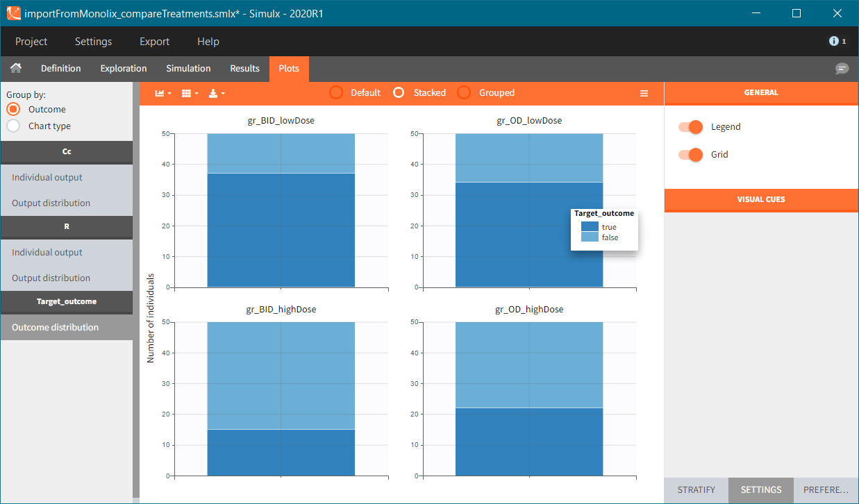Open the export format dropdown arrow
The image size is (859, 504).
pyautogui.click(x=223, y=93)
